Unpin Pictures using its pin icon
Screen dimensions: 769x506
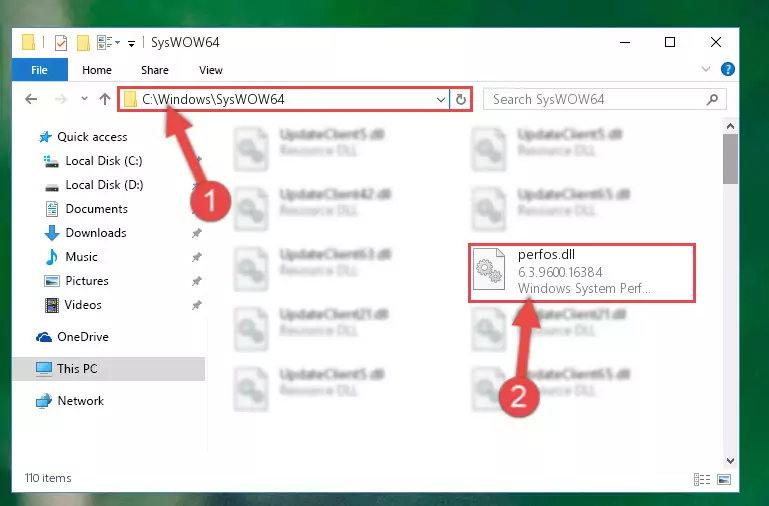pos(197,281)
